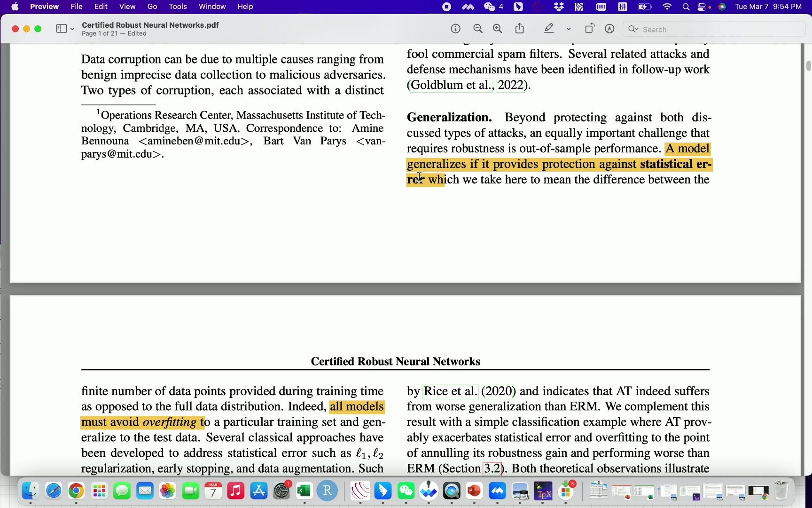
Task: Open Microsoft Excel from the Dock
Action: tap(304, 491)
